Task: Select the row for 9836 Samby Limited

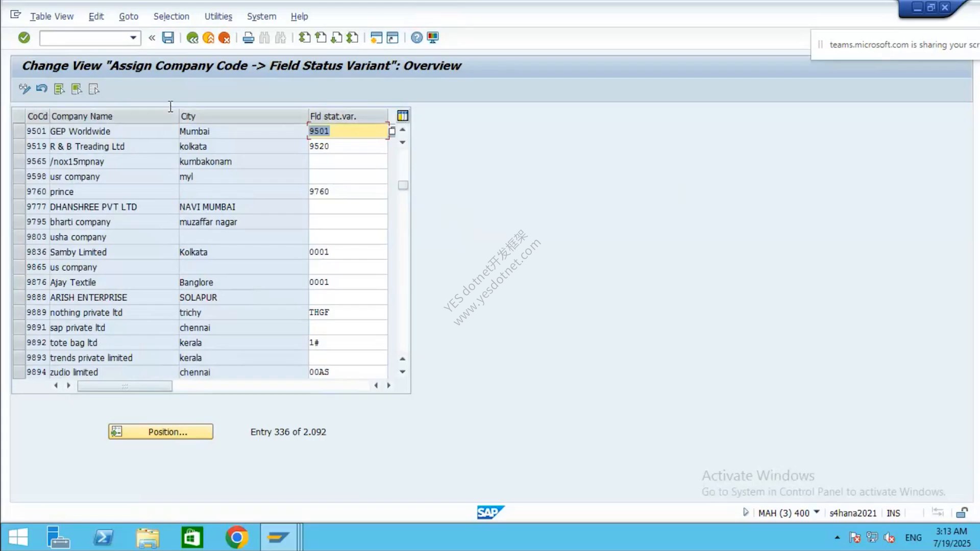Action: click(x=19, y=252)
